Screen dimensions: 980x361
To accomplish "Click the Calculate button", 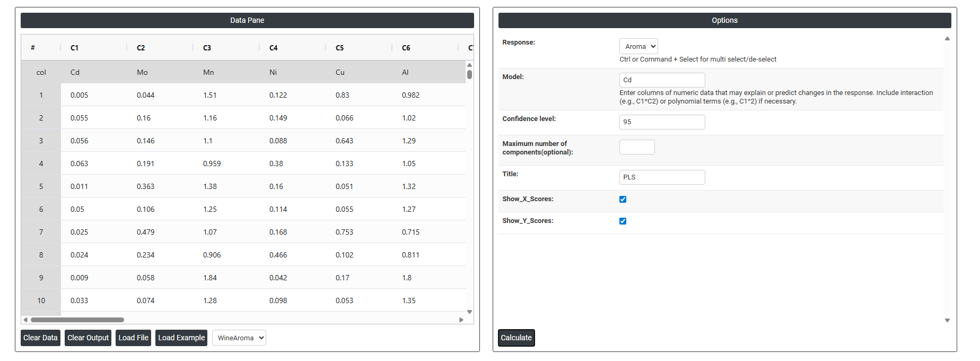I will click(x=516, y=338).
